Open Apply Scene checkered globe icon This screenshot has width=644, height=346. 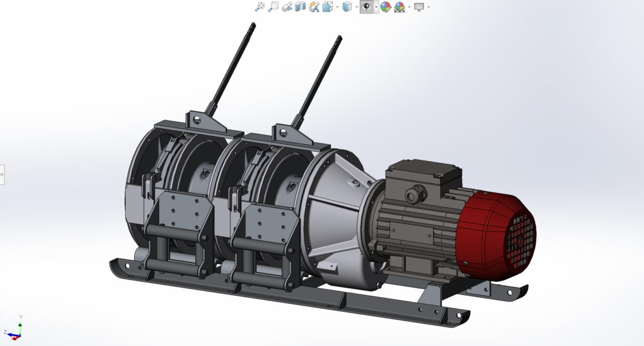pos(399,7)
